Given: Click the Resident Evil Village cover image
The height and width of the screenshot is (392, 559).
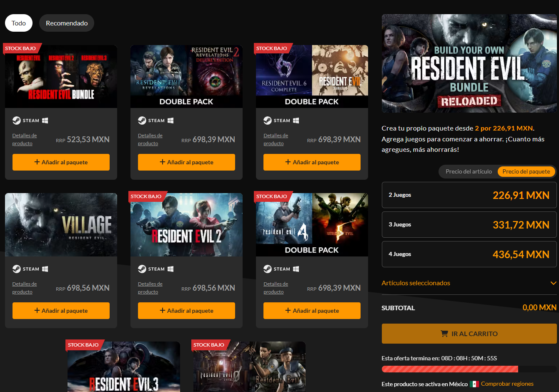Looking at the screenshot, I should (x=61, y=225).
